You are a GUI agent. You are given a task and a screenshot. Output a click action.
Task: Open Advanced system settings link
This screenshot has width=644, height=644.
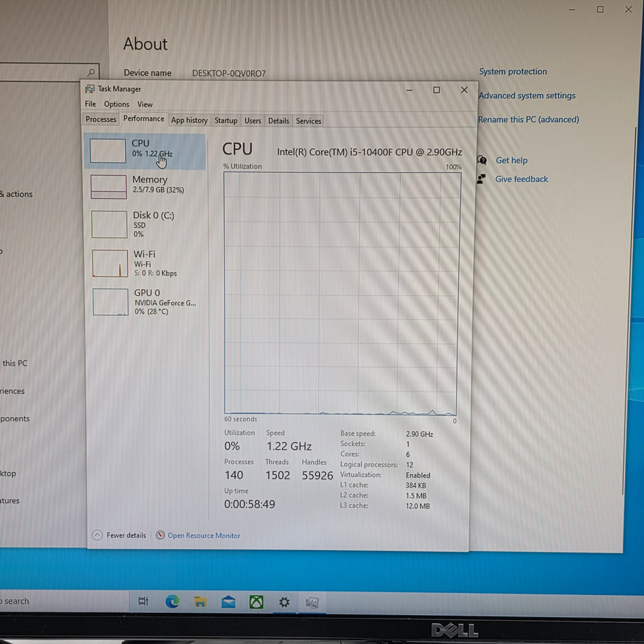(x=527, y=96)
